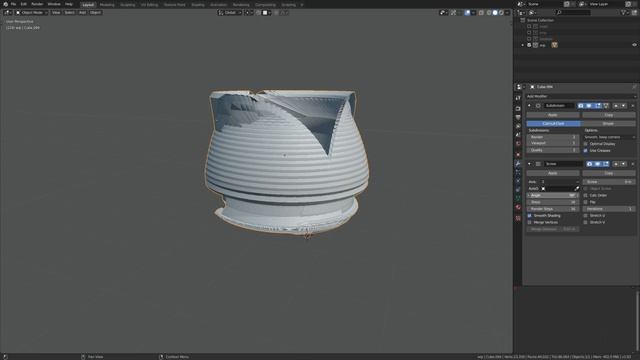Enable the Merge Vertices checkbox

(530, 222)
